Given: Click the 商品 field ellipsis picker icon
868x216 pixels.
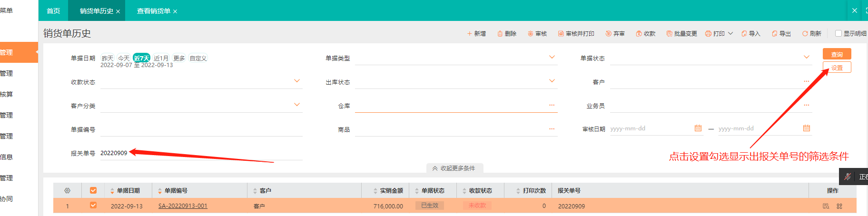Looking at the screenshot, I should click(x=552, y=129).
